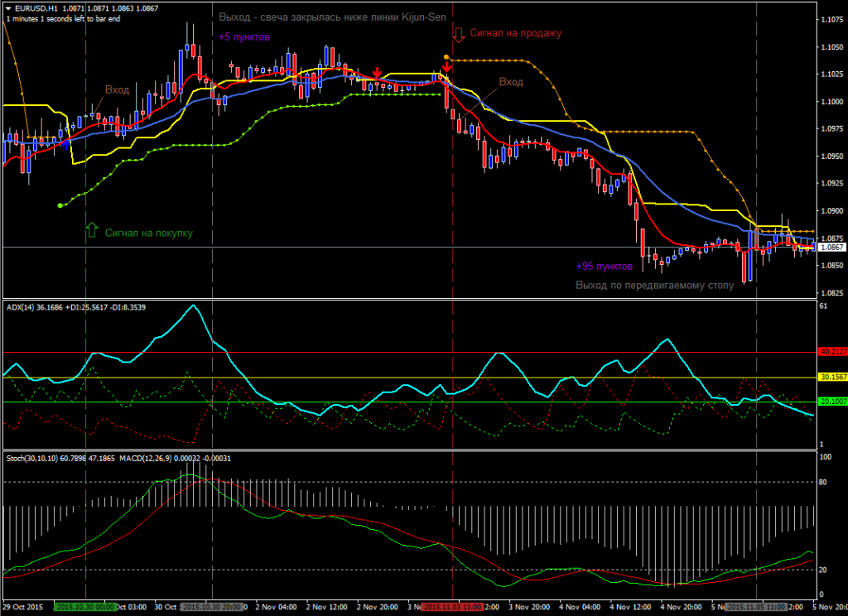Click the 'Сигнал на покупку' text label
This screenshot has height=616, width=848.
tap(149, 233)
